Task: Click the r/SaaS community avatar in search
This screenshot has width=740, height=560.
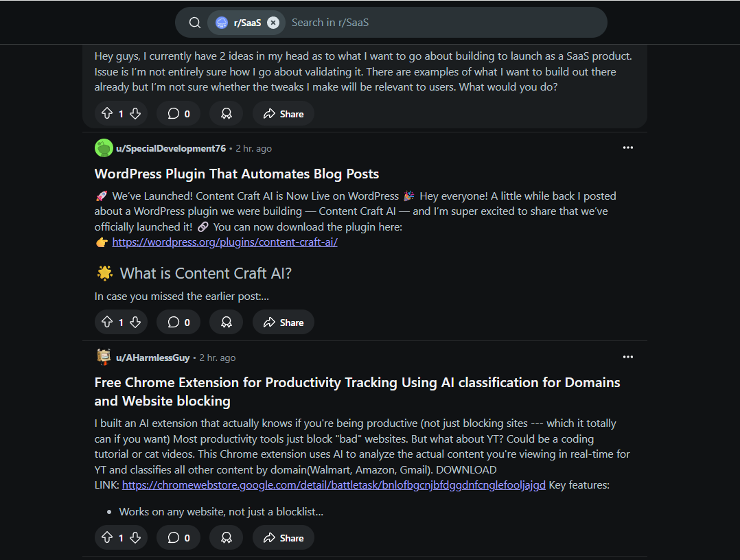Action: tap(222, 23)
